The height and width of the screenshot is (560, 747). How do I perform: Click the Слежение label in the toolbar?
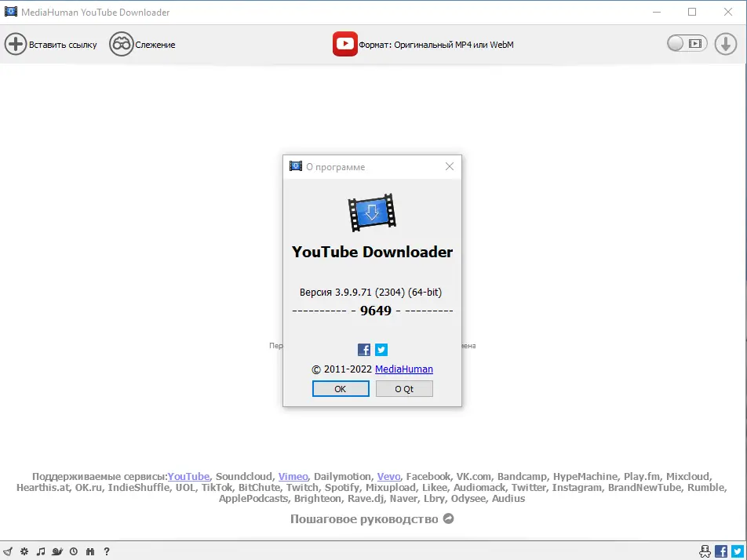155,45
